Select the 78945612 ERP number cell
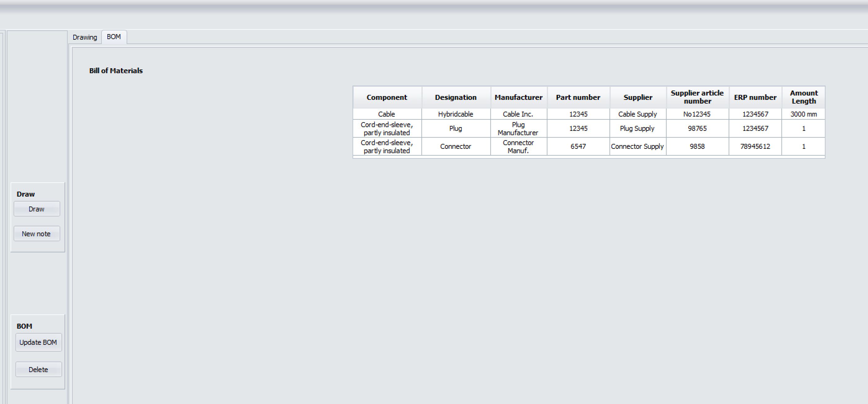The height and width of the screenshot is (404, 868). [755, 146]
